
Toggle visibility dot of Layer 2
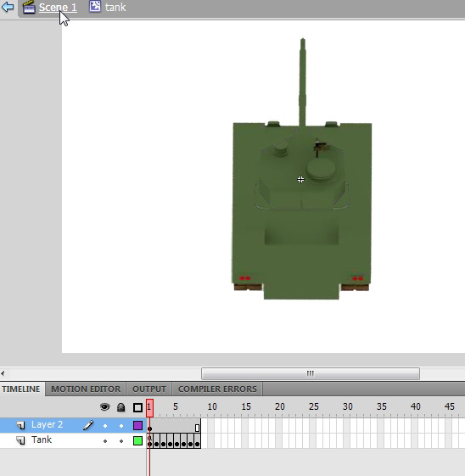coord(105,426)
